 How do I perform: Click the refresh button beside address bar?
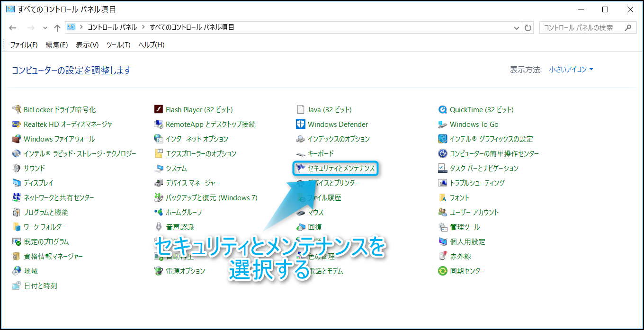click(x=528, y=28)
